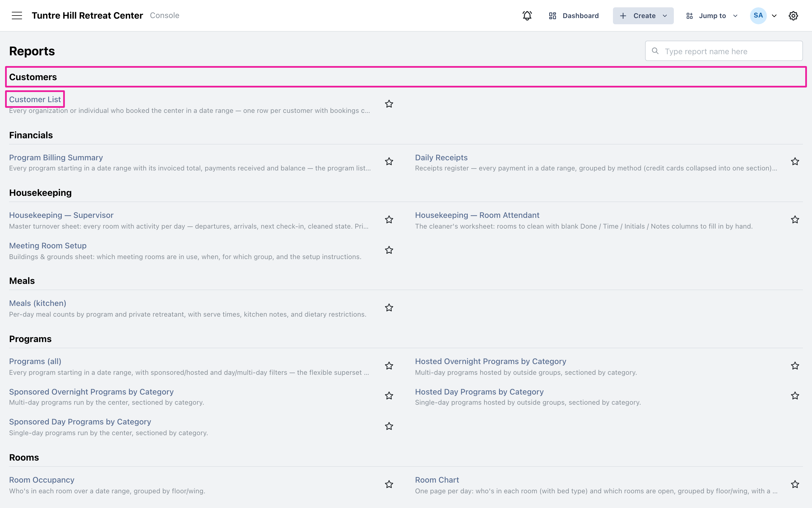Expand the user account chevron
Screen dimensions: 812x508
[775, 16]
